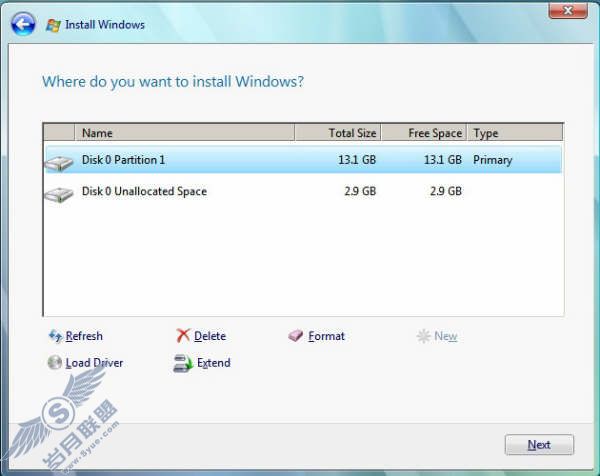Click drive icon for Disk 0 Partition 1
Image resolution: width=600 pixels, height=476 pixels.
tap(59, 163)
